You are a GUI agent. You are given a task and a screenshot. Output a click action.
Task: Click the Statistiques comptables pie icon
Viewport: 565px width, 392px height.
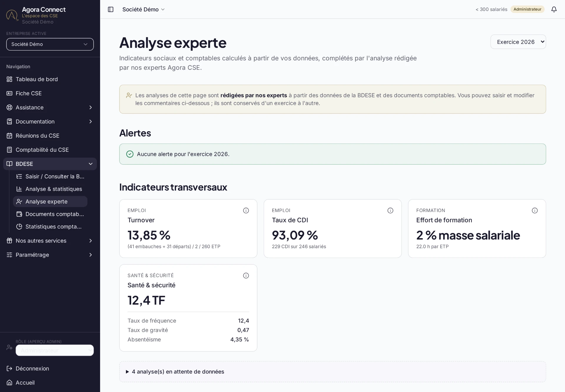tap(19, 227)
